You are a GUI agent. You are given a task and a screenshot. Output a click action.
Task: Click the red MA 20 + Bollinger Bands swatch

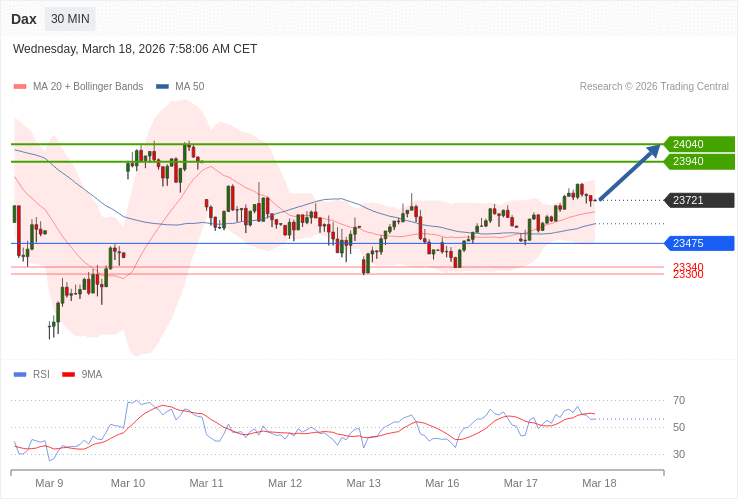pos(20,87)
